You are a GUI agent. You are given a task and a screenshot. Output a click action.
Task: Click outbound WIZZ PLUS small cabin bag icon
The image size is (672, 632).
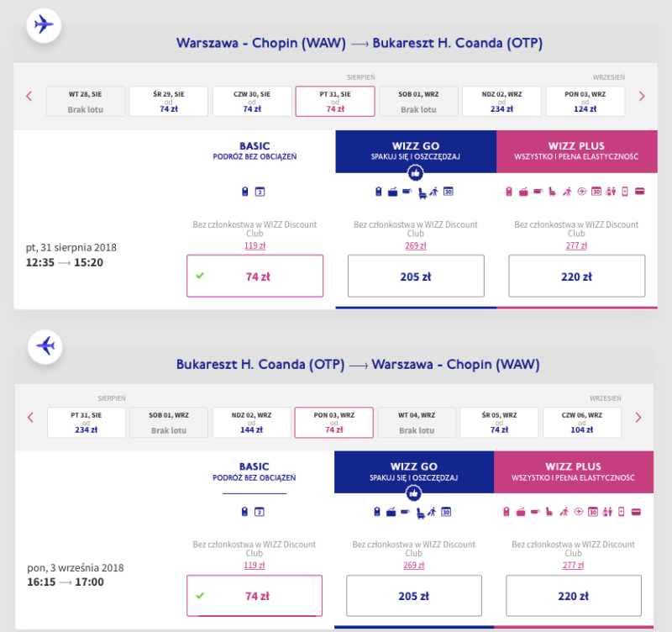[x=509, y=192]
